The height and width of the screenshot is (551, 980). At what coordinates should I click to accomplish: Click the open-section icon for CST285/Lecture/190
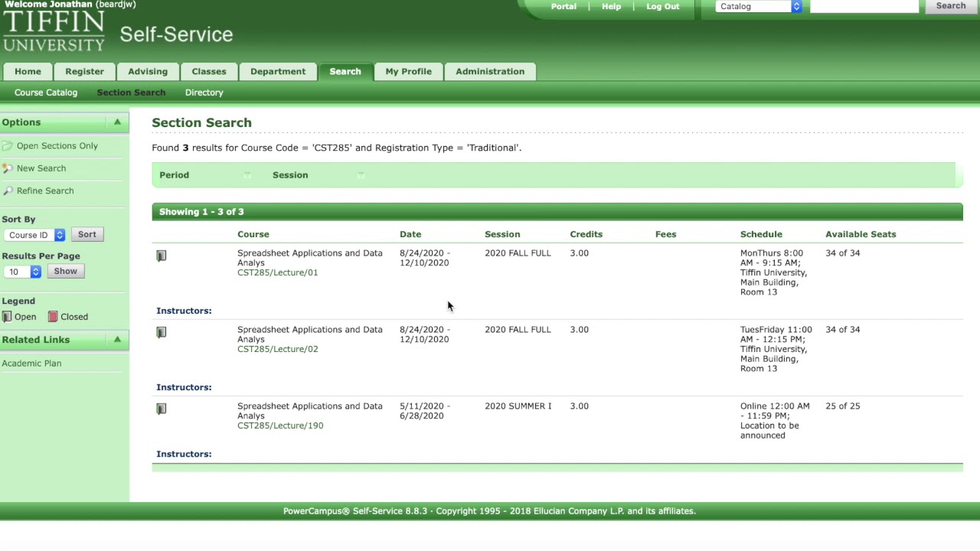click(x=162, y=409)
